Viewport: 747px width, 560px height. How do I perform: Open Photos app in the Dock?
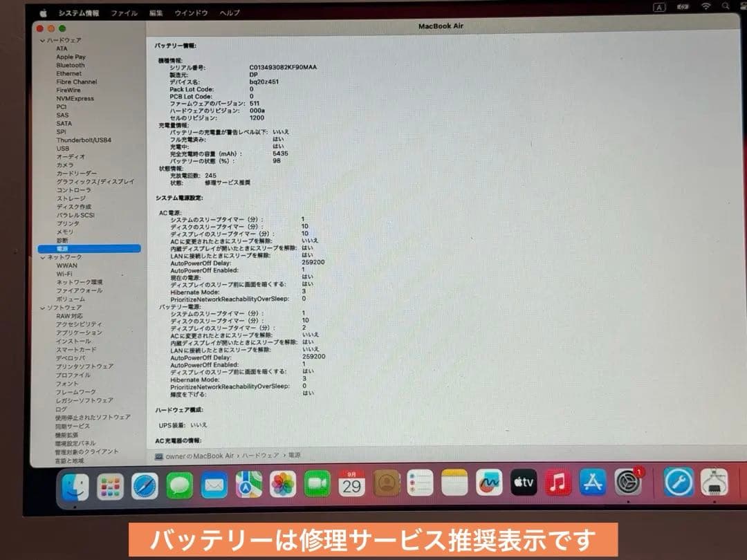click(x=283, y=485)
